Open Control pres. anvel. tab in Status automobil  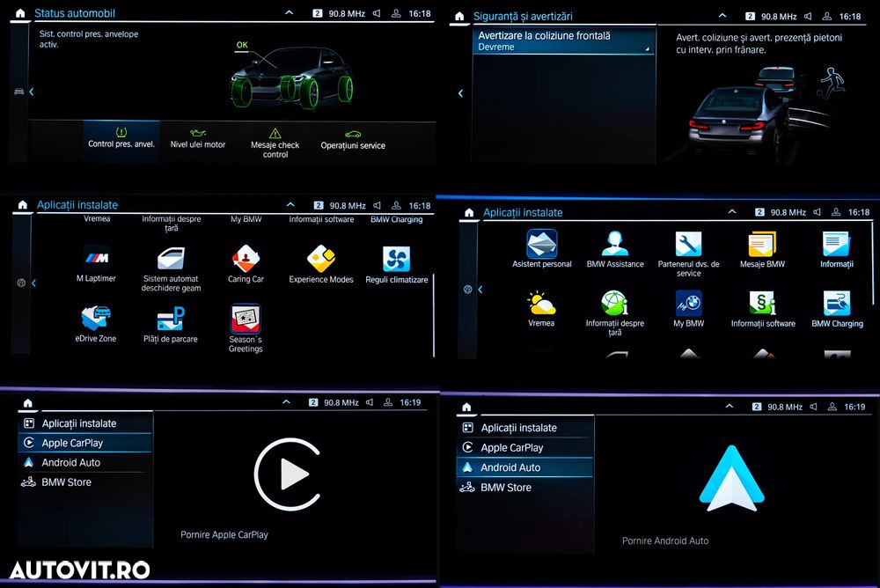pos(121,139)
